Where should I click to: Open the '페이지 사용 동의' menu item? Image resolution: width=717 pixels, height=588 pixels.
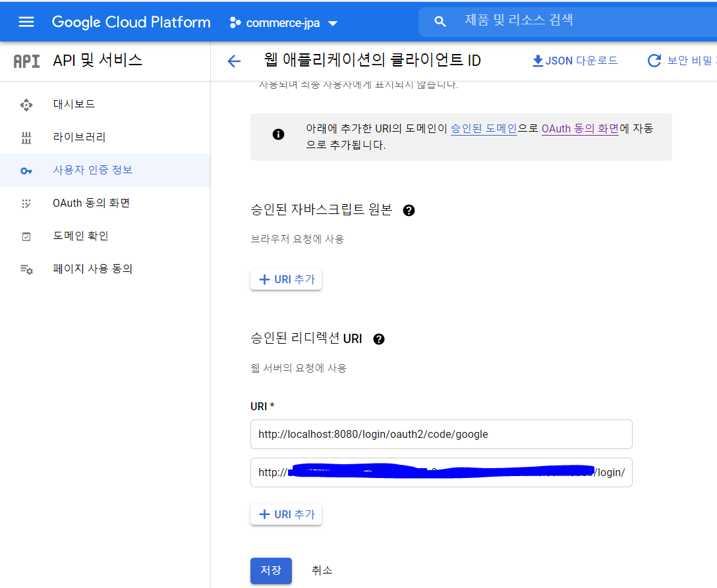coord(105,269)
